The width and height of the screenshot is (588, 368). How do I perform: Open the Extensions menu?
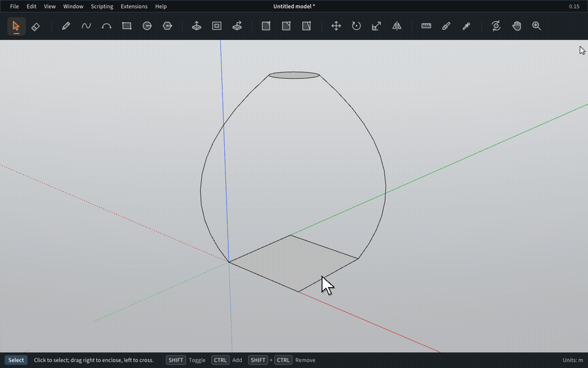(x=134, y=6)
